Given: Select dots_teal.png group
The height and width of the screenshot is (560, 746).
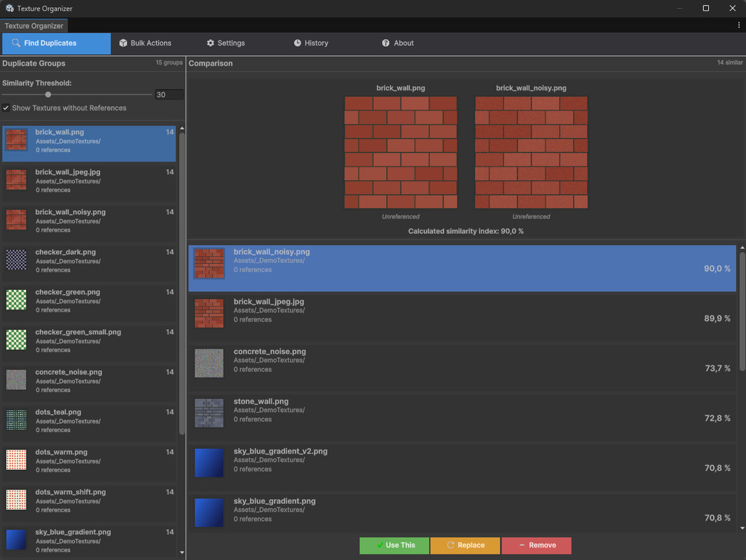Looking at the screenshot, I should (x=89, y=423).
